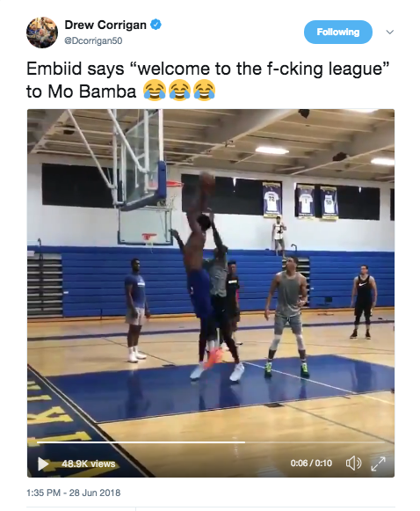Jump to the end of video progress track
The height and width of the screenshot is (511, 420).
pyautogui.click(x=383, y=442)
